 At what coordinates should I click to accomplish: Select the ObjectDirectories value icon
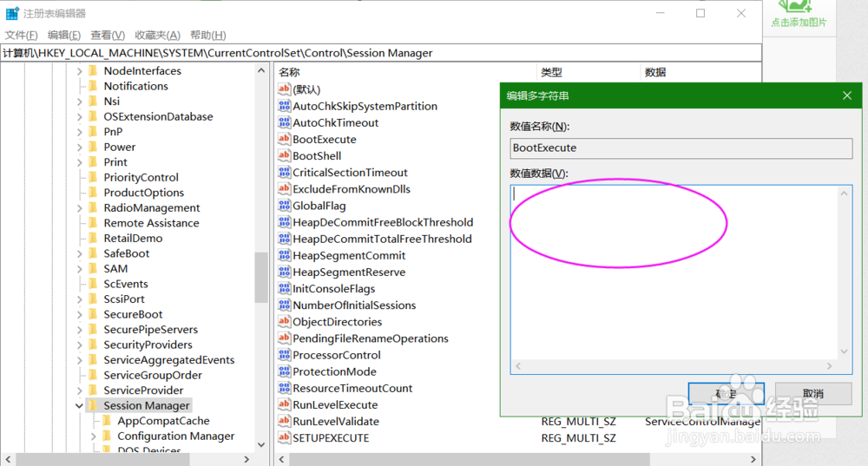point(284,322)
